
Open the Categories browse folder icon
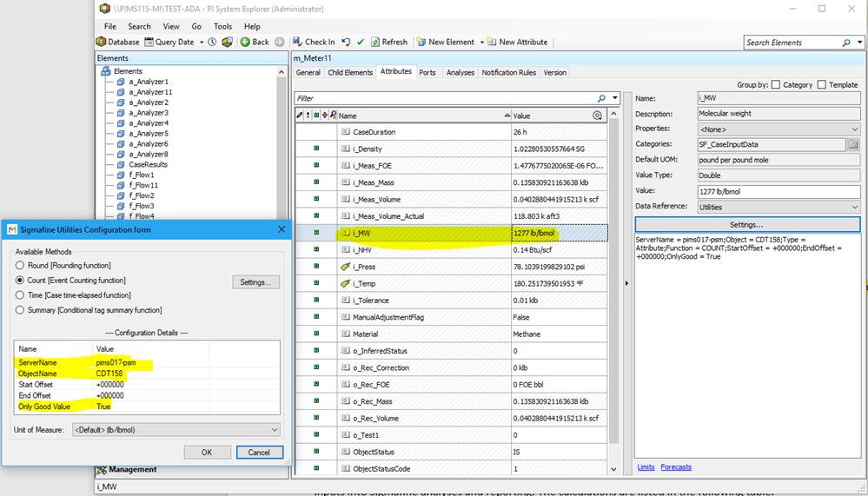point(853,145)
